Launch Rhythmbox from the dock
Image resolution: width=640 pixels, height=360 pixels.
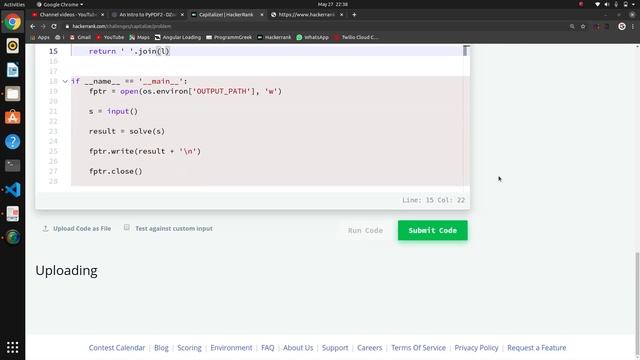pyautogui.click(x=13, y=46)
